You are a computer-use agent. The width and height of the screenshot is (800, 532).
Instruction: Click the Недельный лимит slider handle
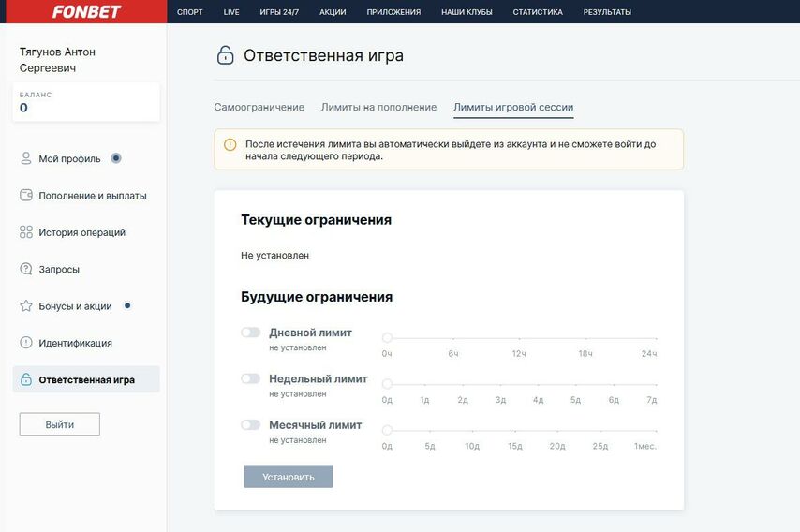point(387,384)
